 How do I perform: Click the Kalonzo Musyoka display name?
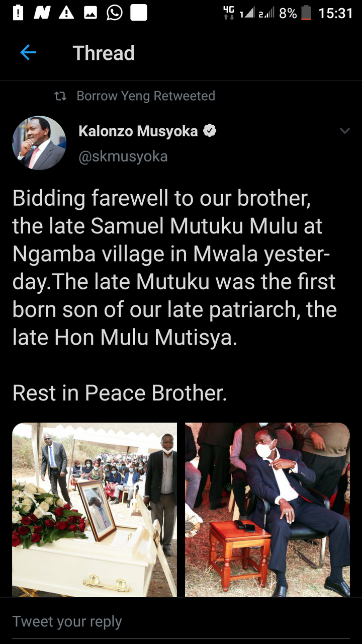coord(138,131)
